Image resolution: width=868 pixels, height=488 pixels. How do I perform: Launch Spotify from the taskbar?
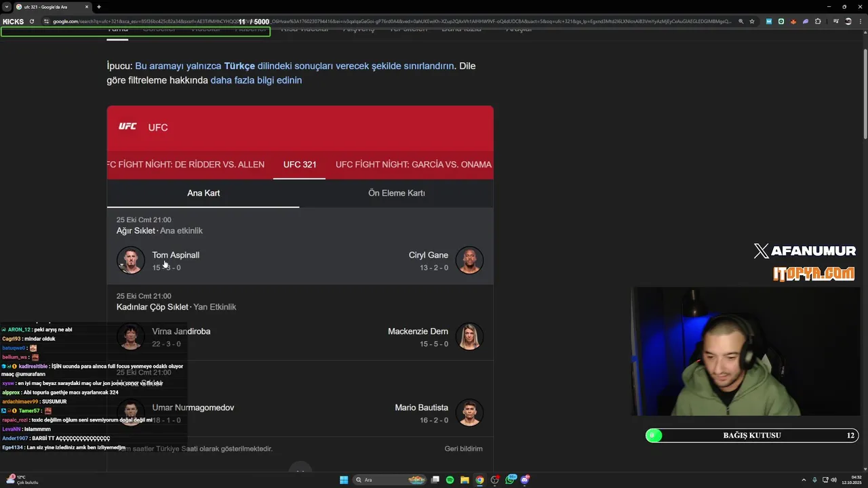pyautogui.click(x=450, y=480)
